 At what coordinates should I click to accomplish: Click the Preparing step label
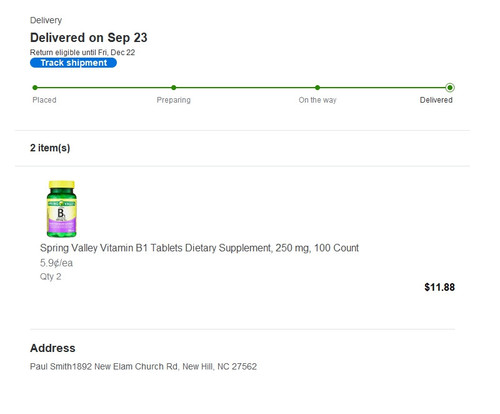(174, 100)
